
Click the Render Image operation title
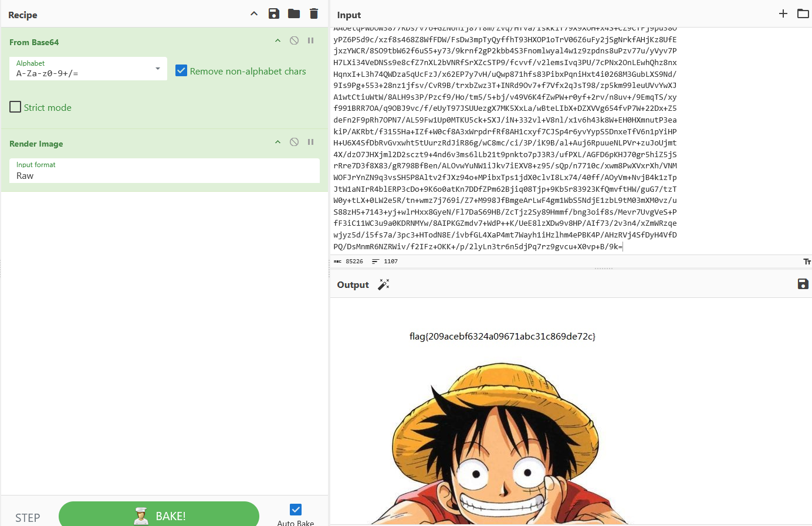(x=36, y=144)
